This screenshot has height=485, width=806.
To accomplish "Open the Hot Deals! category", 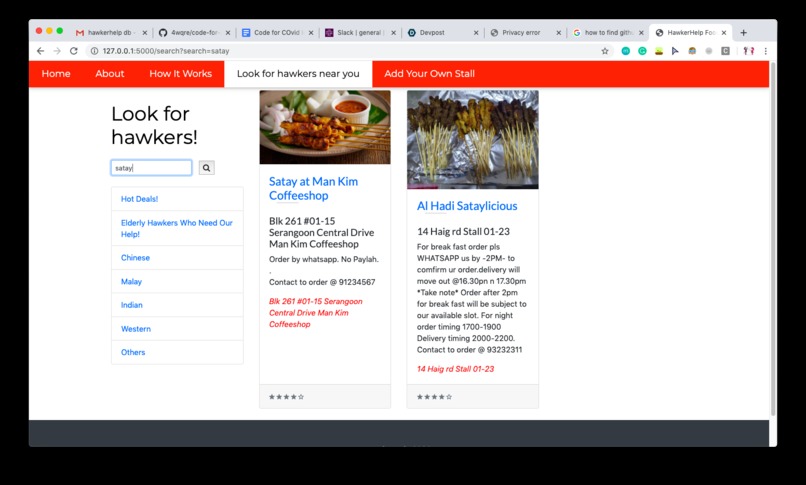I will (177, 199).
